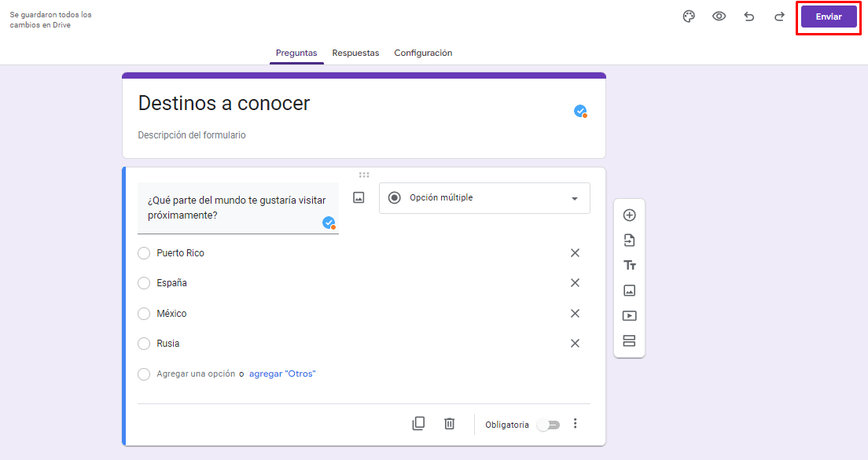Click the redo arrow icon
The width and height of the screenshot is (868, 460).
click(x=779, y=17)
